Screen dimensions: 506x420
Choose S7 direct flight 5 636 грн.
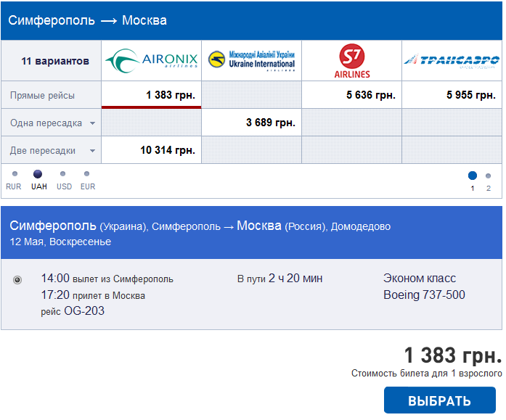(x=352, y=95)
